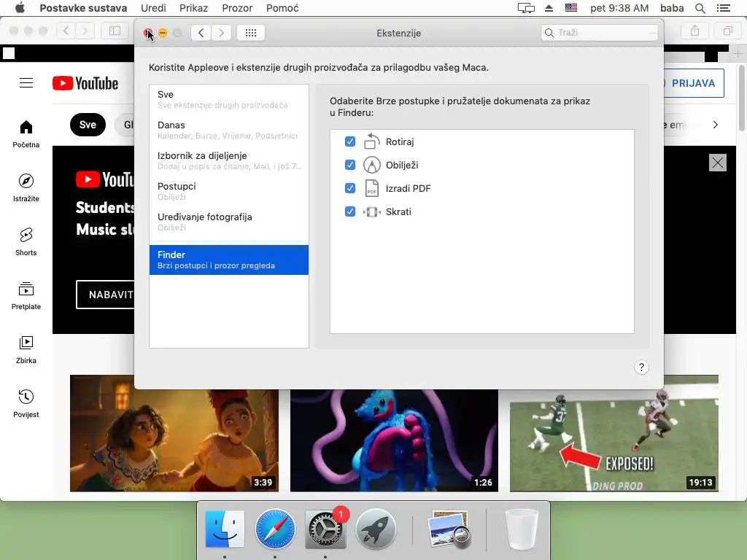Click the Obilježi markup icon

[371, 165]
